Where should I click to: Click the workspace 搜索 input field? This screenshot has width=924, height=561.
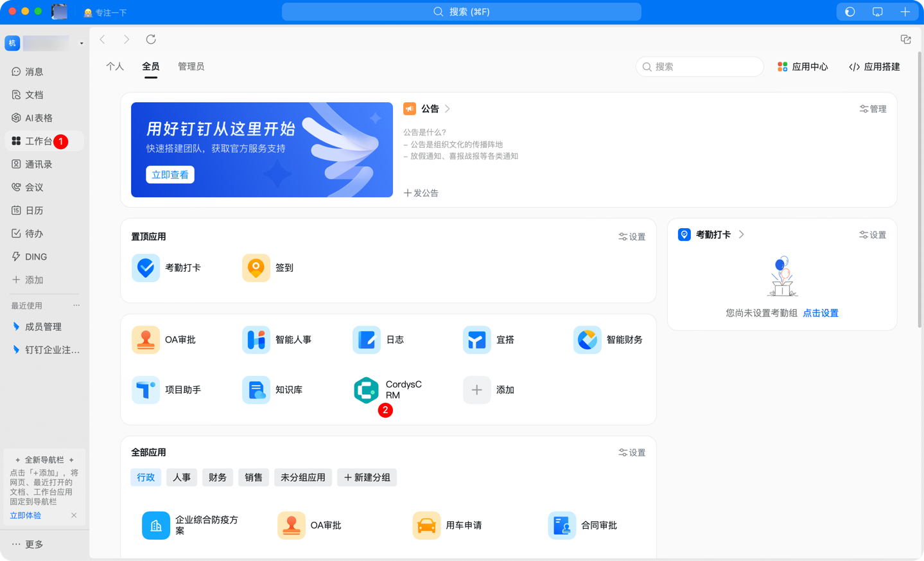tap(699, 66)
